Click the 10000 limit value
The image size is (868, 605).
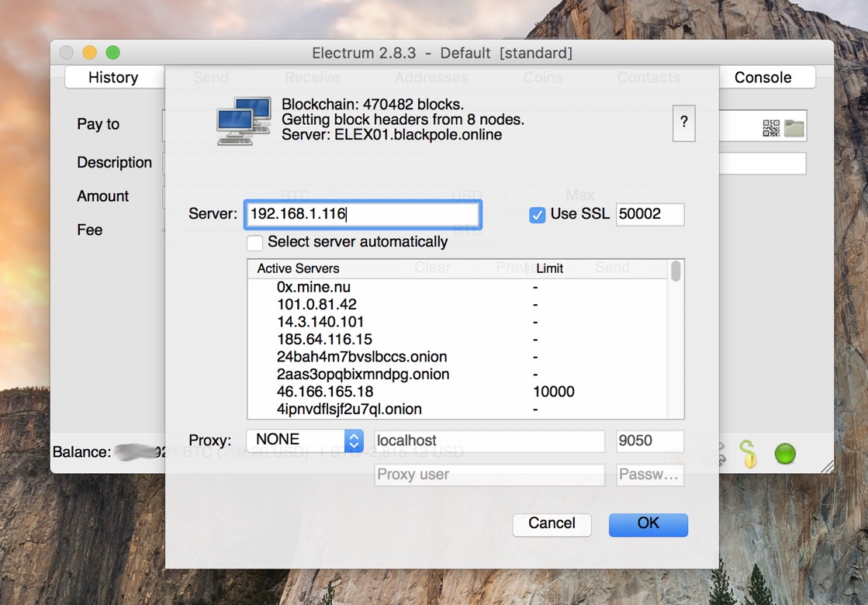(554, 392)
